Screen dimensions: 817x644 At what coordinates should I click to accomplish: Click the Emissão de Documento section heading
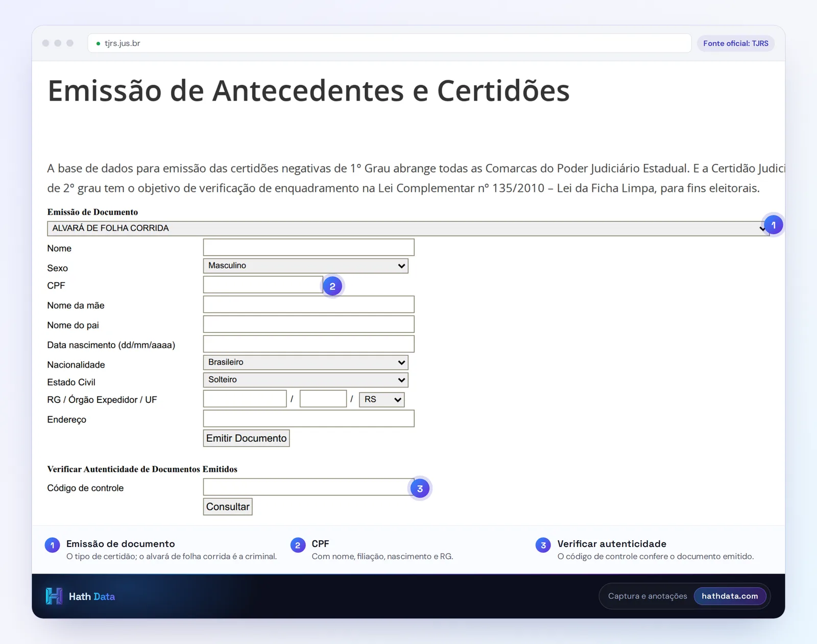(92, 212)
